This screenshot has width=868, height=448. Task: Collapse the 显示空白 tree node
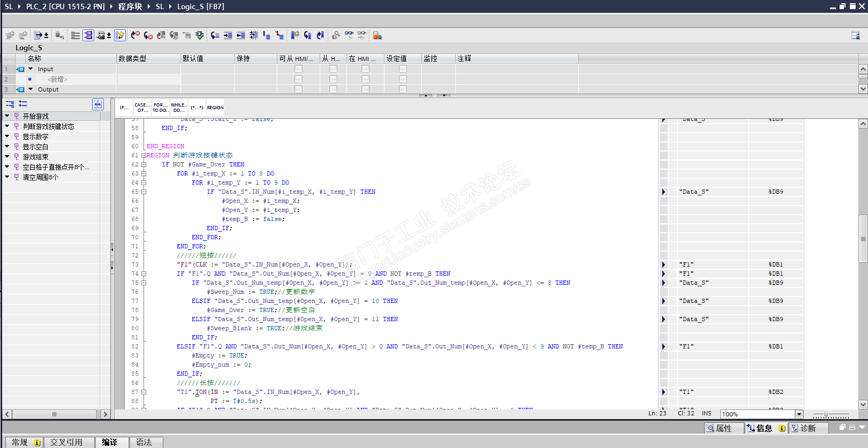pyautogui.click(x=7, y=146)
